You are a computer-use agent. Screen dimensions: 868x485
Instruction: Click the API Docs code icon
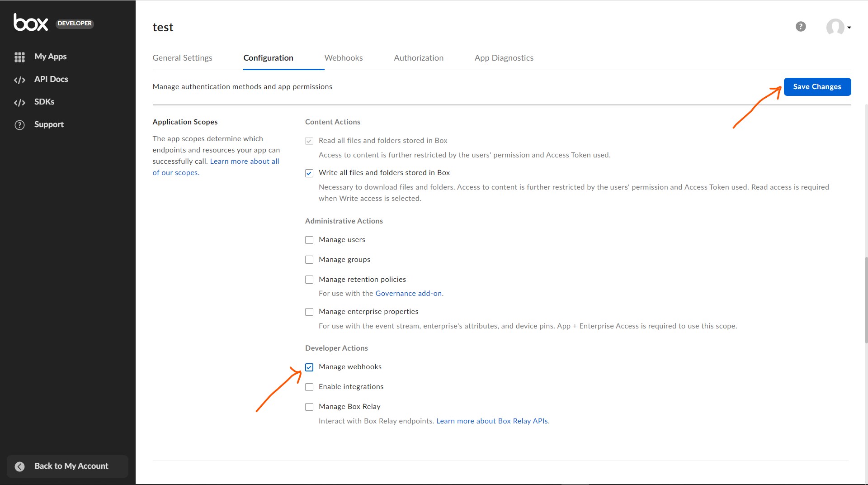click(x=19, y=80)
